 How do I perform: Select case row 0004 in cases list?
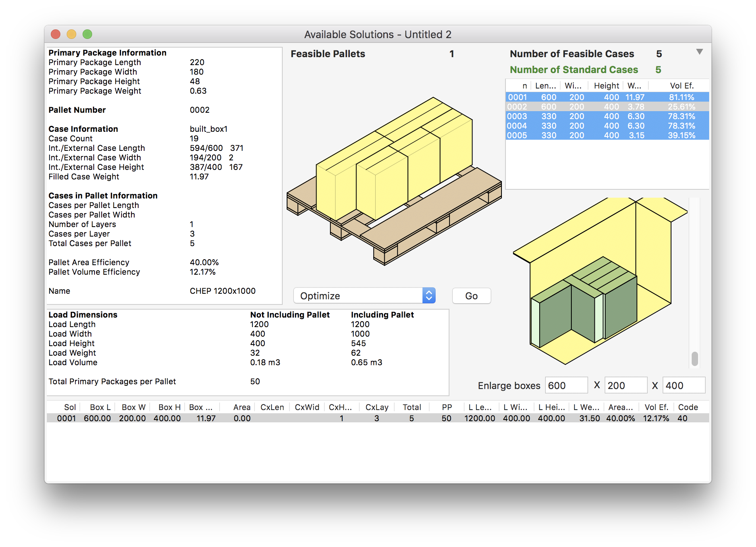[607, 126]
